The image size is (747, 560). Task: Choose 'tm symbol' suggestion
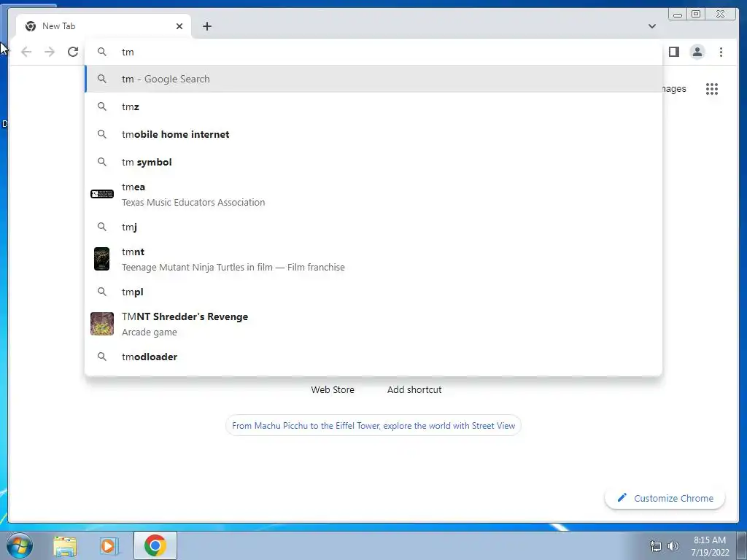click(373, 162)
